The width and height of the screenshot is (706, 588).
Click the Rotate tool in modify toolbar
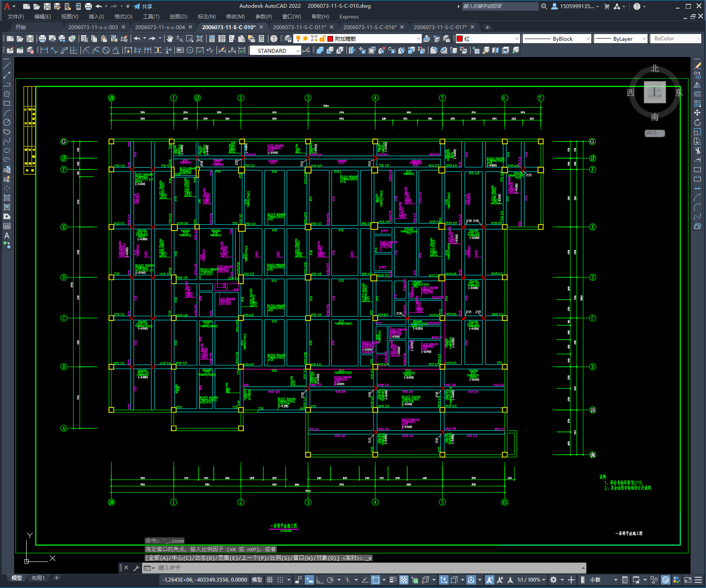pos(697,122)
